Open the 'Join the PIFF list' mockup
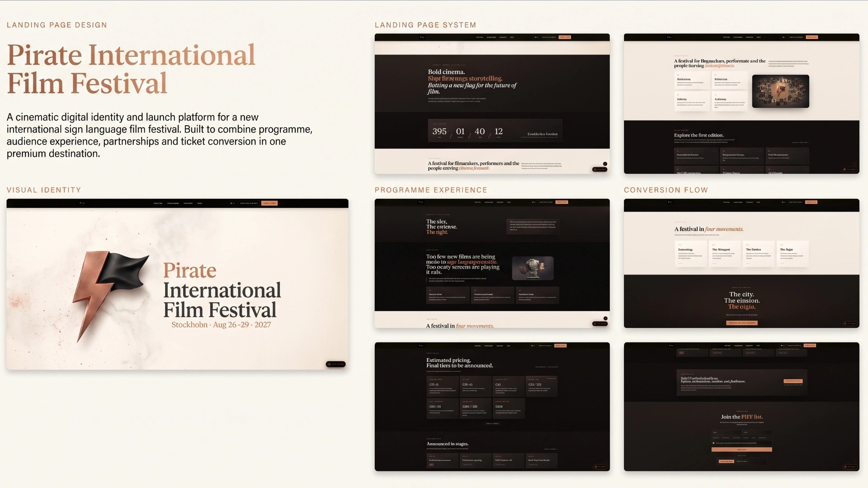Image resolution: width=868 pixels, height=488 pixels. click(x=741, y=407)
